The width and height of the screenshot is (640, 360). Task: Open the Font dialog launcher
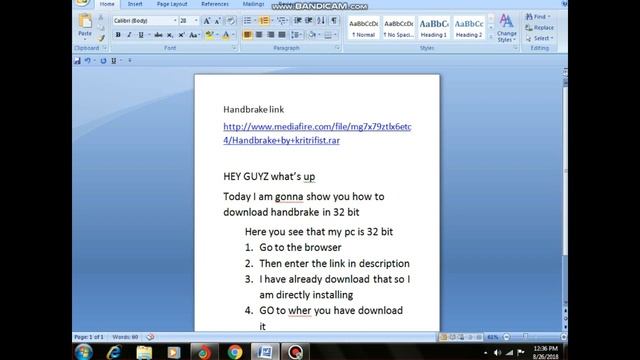click(x=234, y=48)
